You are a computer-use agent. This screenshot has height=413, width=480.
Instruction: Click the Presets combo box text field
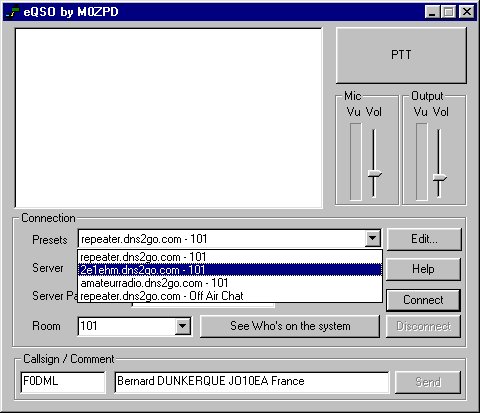click(x=222, y=239)
